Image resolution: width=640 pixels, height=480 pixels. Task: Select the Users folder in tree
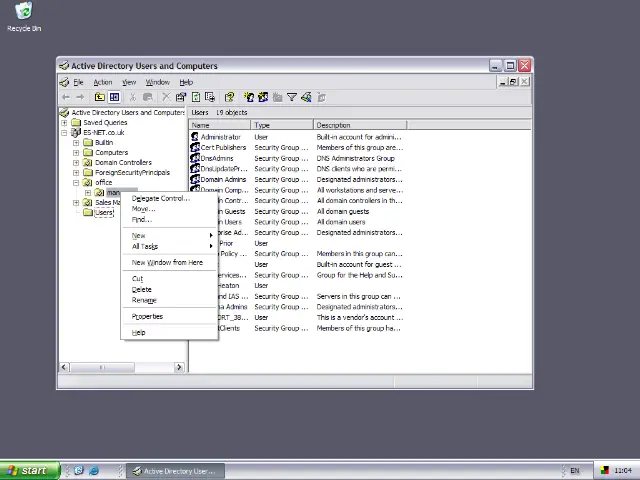click(104, 212)
